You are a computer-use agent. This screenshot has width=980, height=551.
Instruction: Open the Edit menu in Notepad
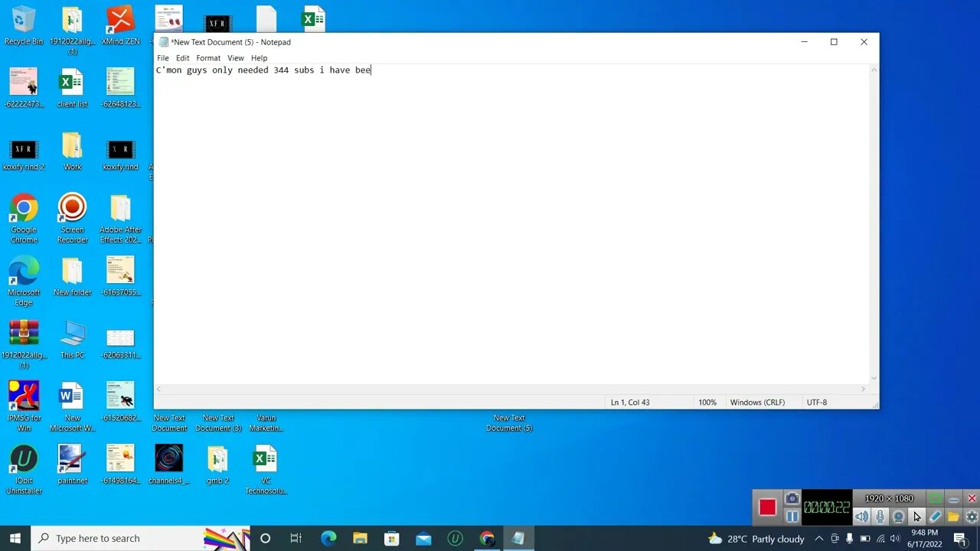tap(182, 58)
